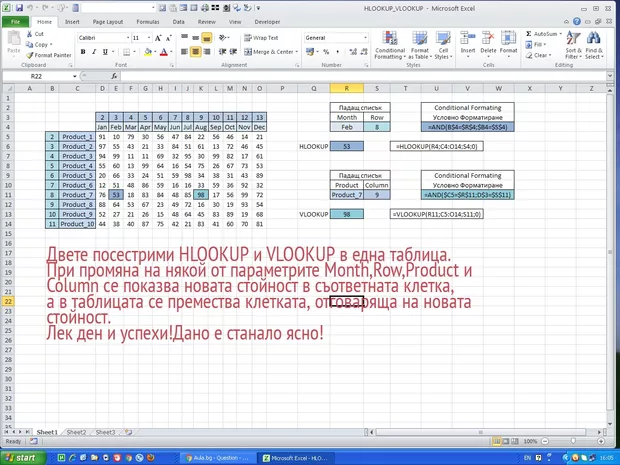Open Format as Table gallery
The image size is (620, 465).
click(420, 45)
